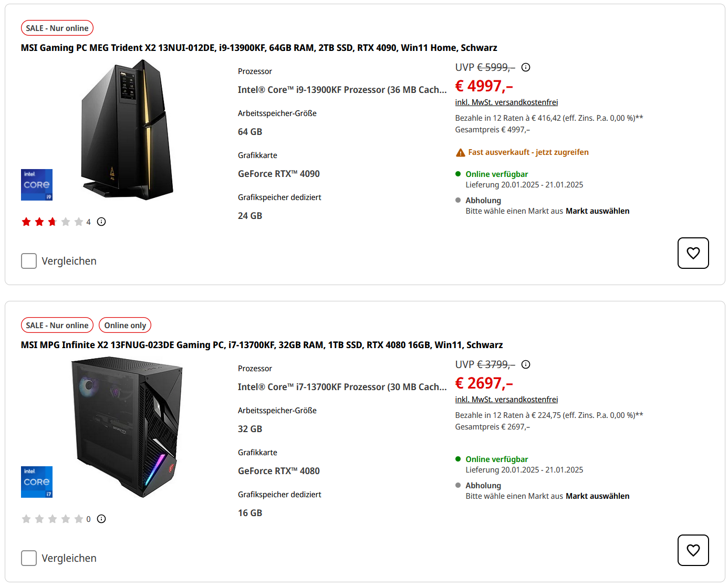Click inkl. MwSt. versandkostenfrei under €2697

(506, 400)
